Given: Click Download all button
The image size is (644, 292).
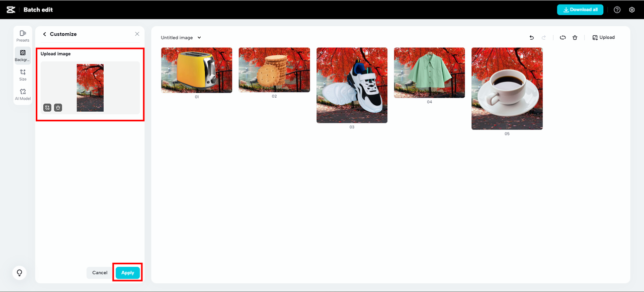Looking at the screenshot, I should tap(580, 10).
